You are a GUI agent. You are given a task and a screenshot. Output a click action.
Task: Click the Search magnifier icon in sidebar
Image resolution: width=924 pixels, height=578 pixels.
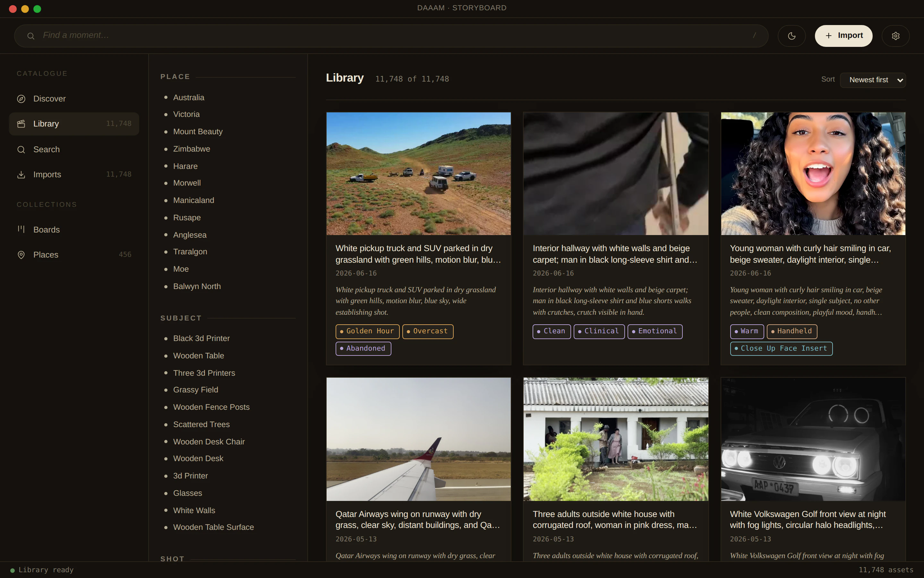click(x=21, y=149)
